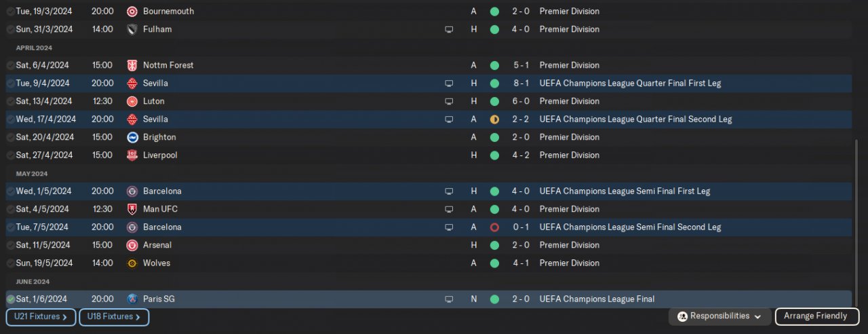Viewport: 868px width, 334px height.
Task: Click TV icon next to Champions League Final
Action: 448,299
